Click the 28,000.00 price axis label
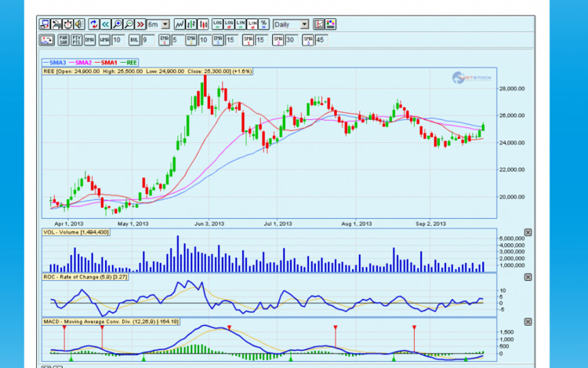 tap(512, 89)
